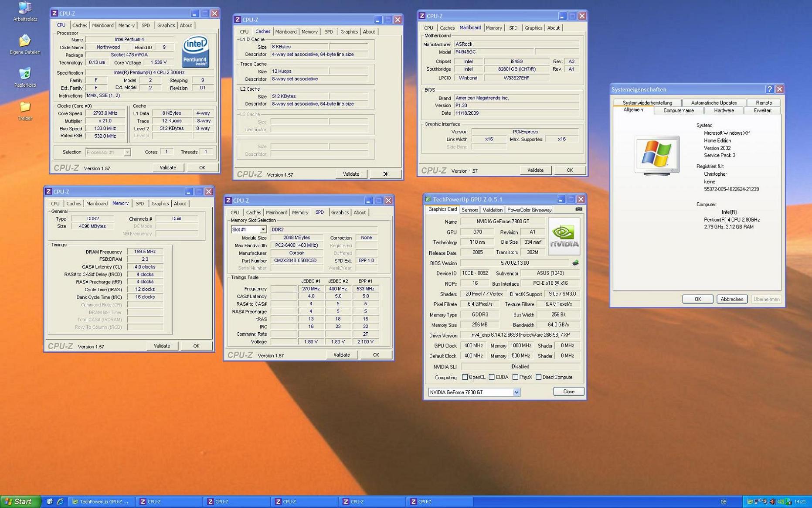Viewport: 812px width, 508px height.
Task: Click the 2793.0 MHz Core Speed value
Action: 105,113
